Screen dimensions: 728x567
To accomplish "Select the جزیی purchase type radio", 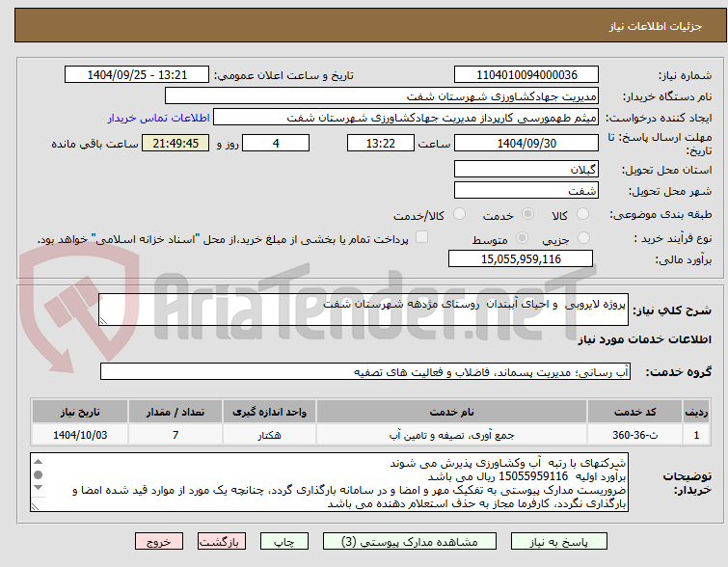I will [x=583, y=238].
